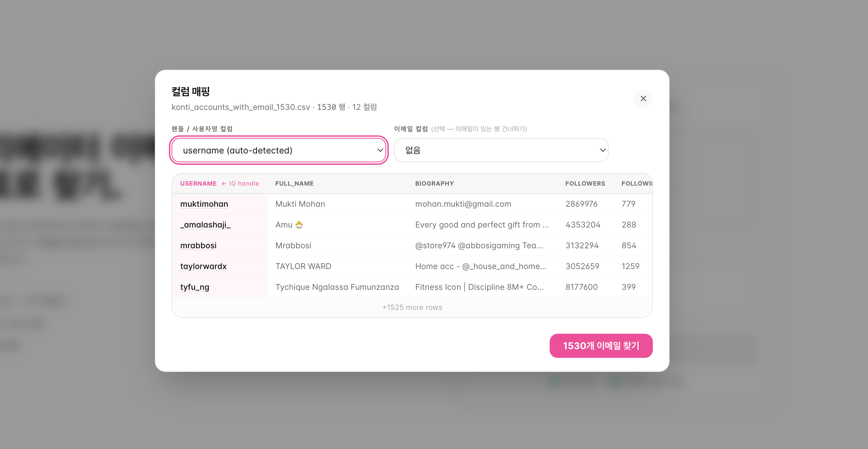The image size is (868, 449).
Task: Open the email column dropdown
Action: pos(501,150)
